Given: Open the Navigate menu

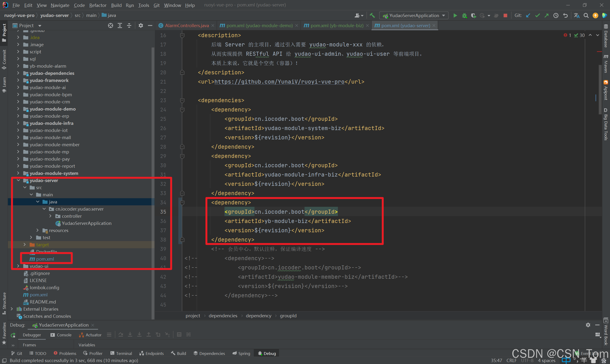Looking at the screenshot, I should tap(60, 5).
